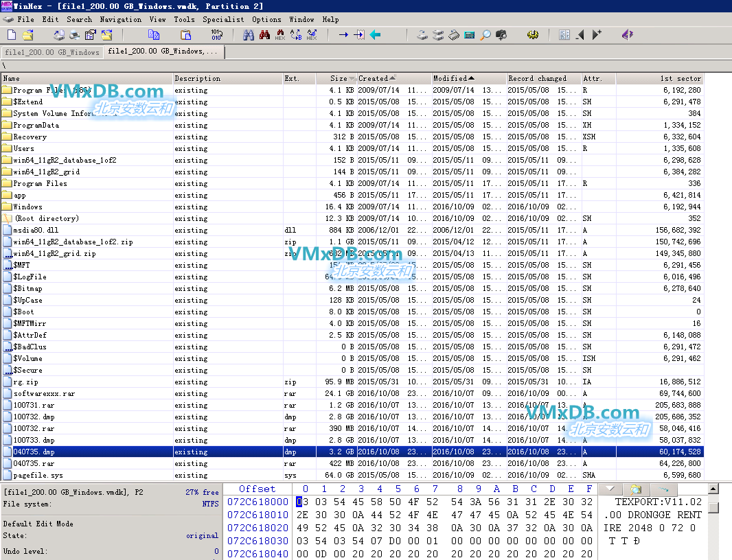The image size is (732, 560).
Task: Click the magnifier Analyze icon
Action: click(x=485, y=34)
